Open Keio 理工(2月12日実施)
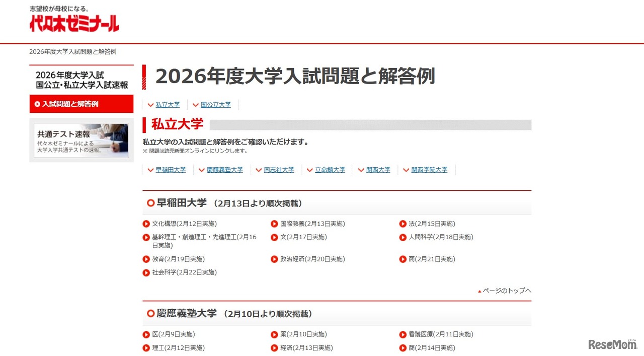 click(x=178, y=348)
